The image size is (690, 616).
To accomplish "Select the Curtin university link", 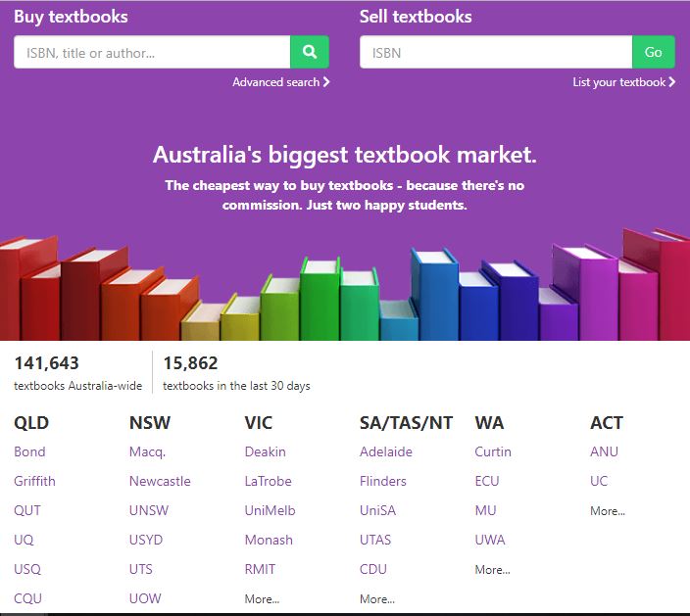I will pos(495,451).
